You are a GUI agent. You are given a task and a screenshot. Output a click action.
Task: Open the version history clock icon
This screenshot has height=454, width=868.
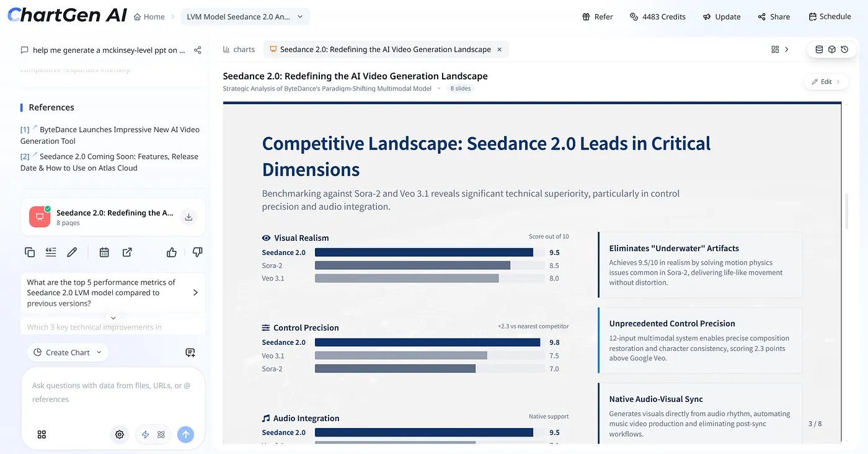click(844, 50)
